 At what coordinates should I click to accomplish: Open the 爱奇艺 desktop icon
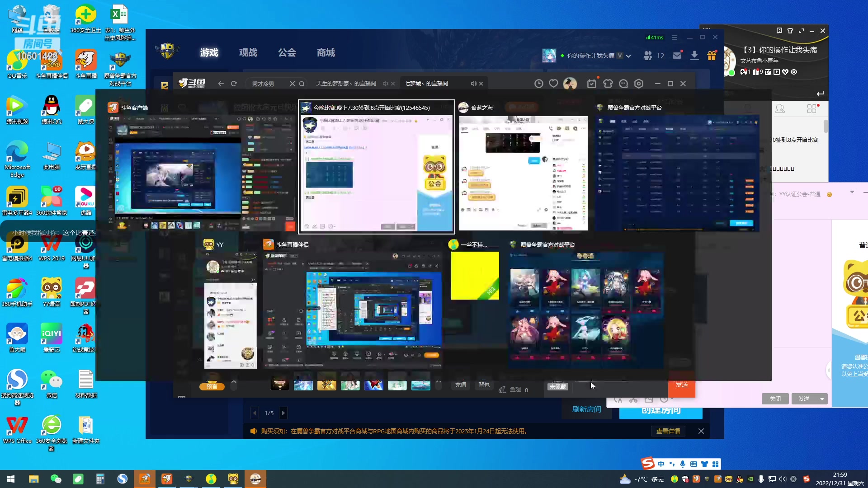point(51,338)
